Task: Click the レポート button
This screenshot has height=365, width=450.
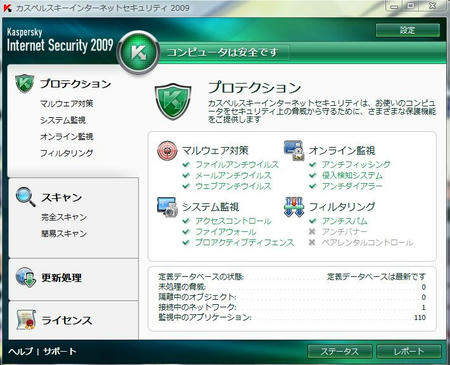Action: tap(409, 351)
